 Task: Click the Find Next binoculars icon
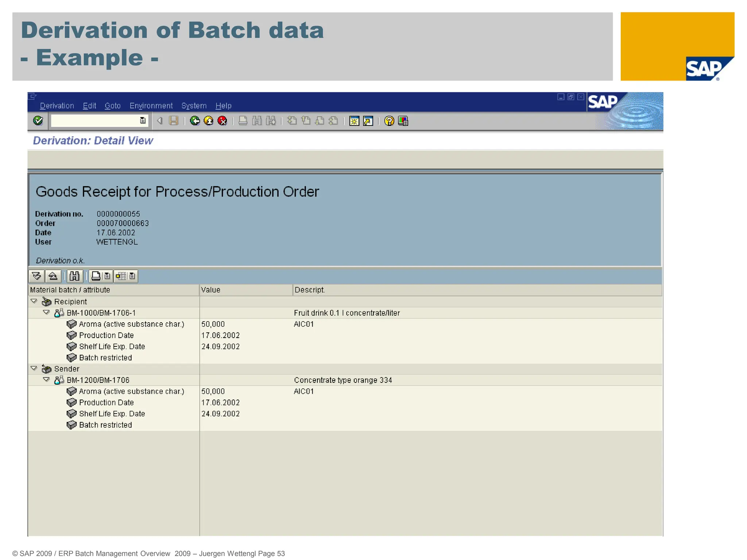click(x=271, y=121)
